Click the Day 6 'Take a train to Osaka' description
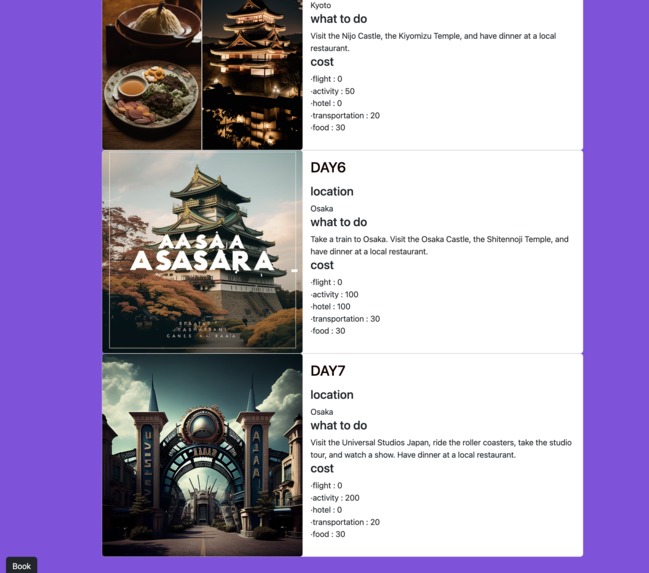Image resolution: width=649 pixels, height=573 pixels. 439,245
